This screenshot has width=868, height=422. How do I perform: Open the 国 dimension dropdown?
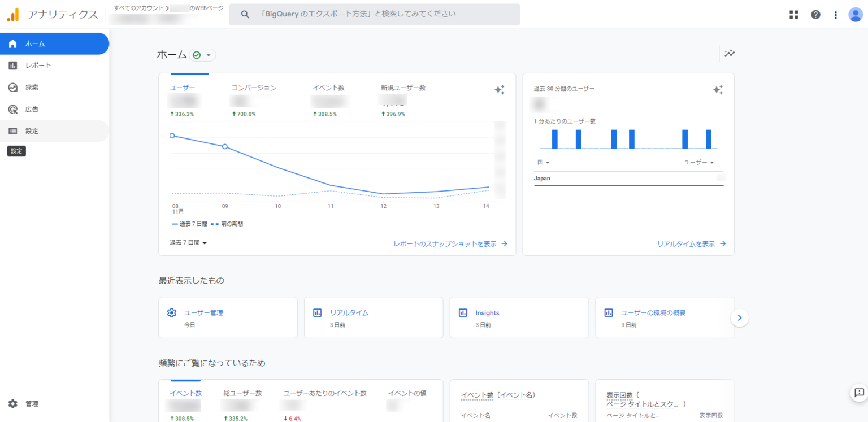pos(544,162)
